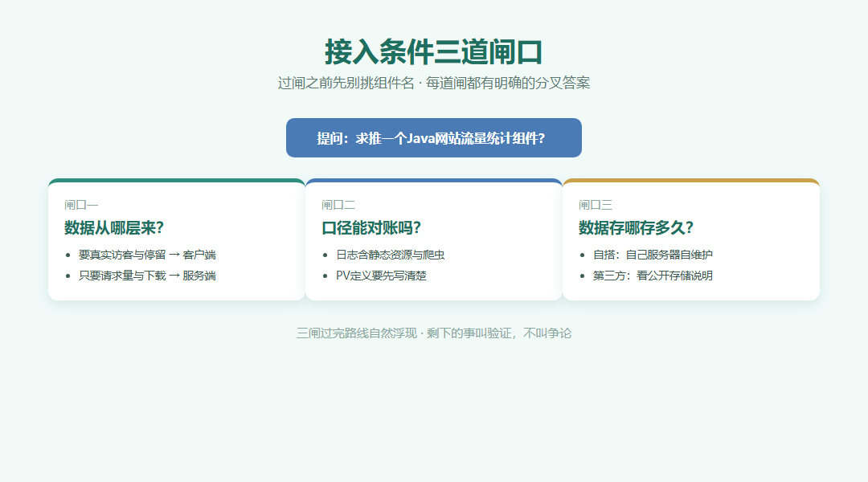
Task: Click the heading 数据从哪层来?
Action: click(114, 227)
